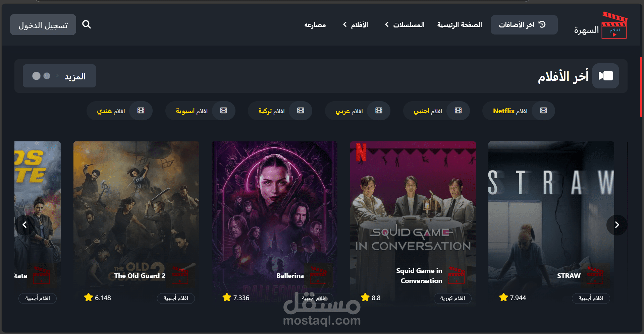Image resolution: width=644 pixels, height=334 pixels.
Task: Click the star rating 8.8 on Squid Game
Action: pos(371,297)
